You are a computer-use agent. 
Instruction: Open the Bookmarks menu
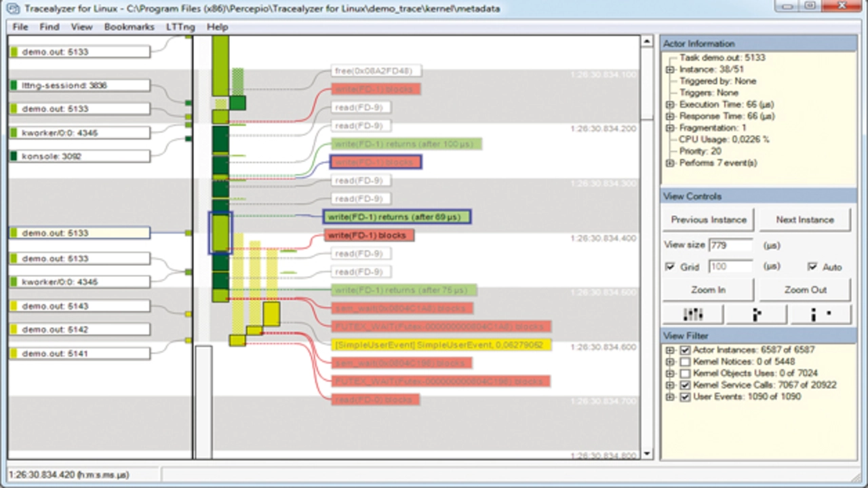tap(128, 27)
